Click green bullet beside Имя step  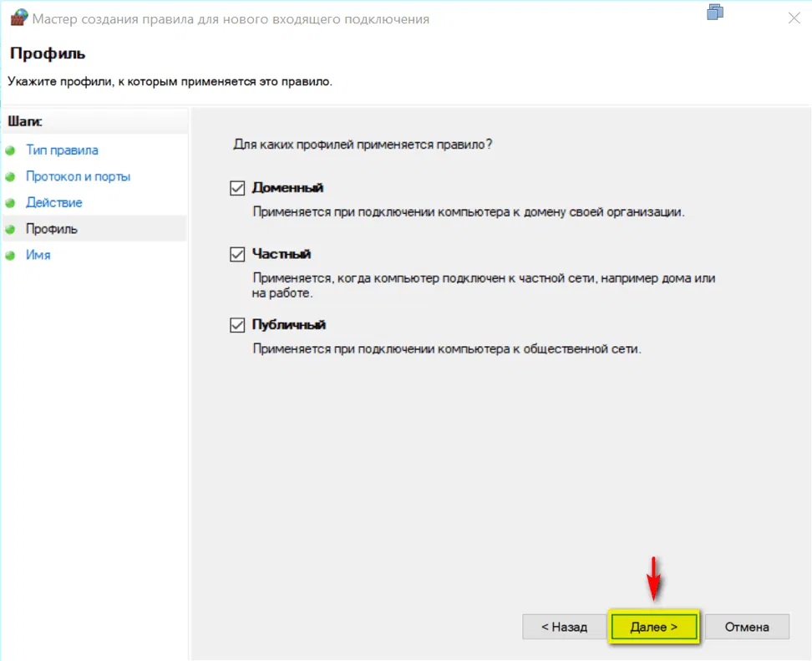point(10,256)
